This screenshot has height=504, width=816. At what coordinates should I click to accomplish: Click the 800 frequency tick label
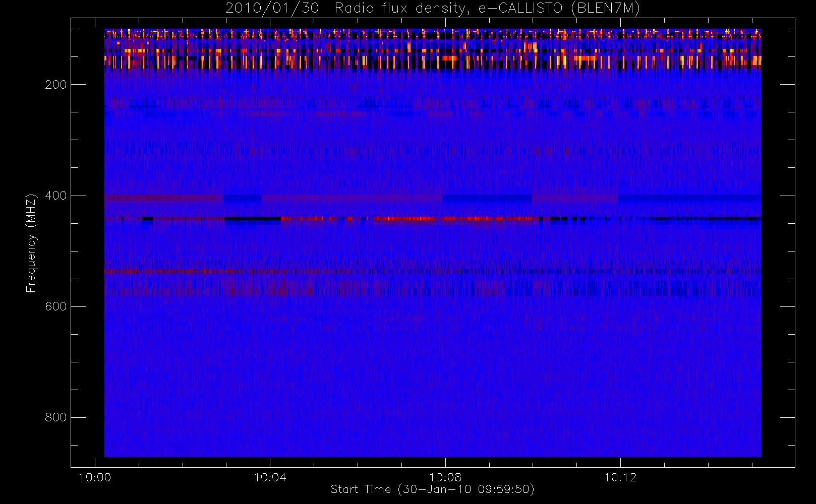(56, 417)
